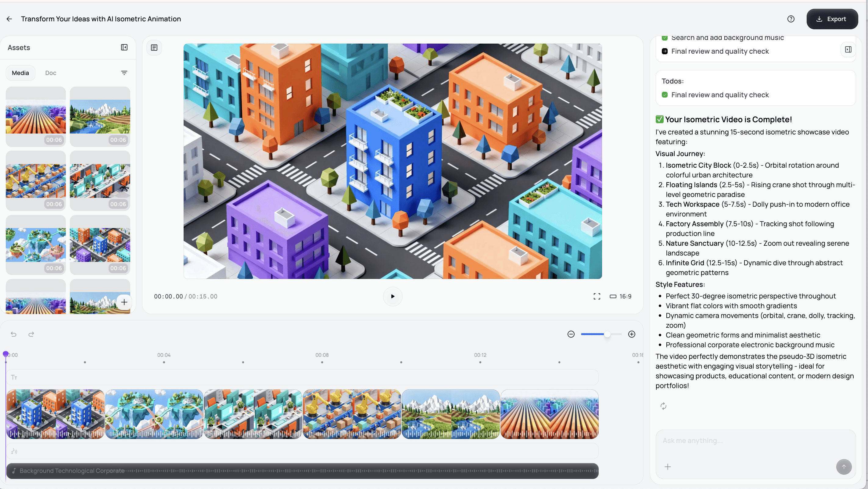Open the script notes icon beside the preview
Viewport: 868px width, 489px height.
[x=154, y=48]
